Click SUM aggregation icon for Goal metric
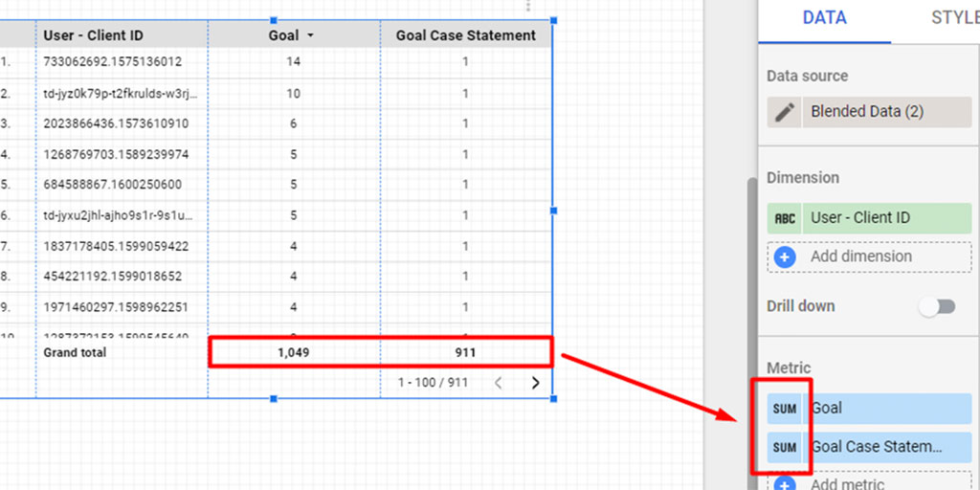The image size is (980, 490). 785,409
